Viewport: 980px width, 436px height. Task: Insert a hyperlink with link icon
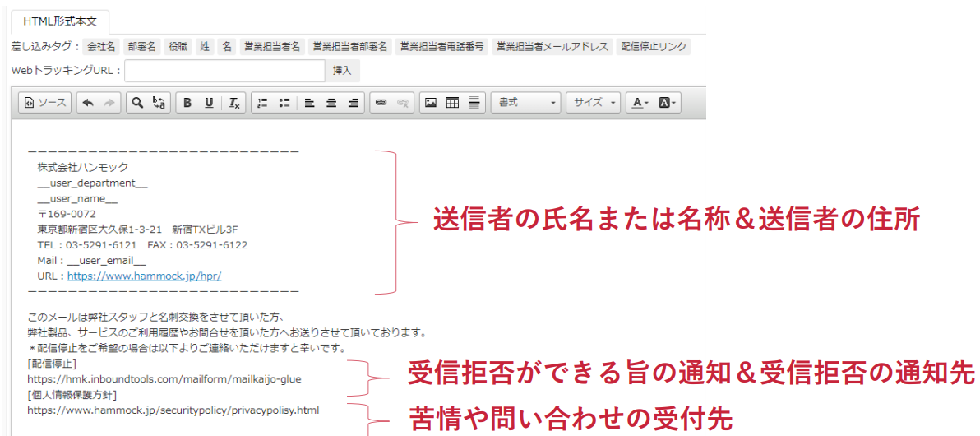381,103
